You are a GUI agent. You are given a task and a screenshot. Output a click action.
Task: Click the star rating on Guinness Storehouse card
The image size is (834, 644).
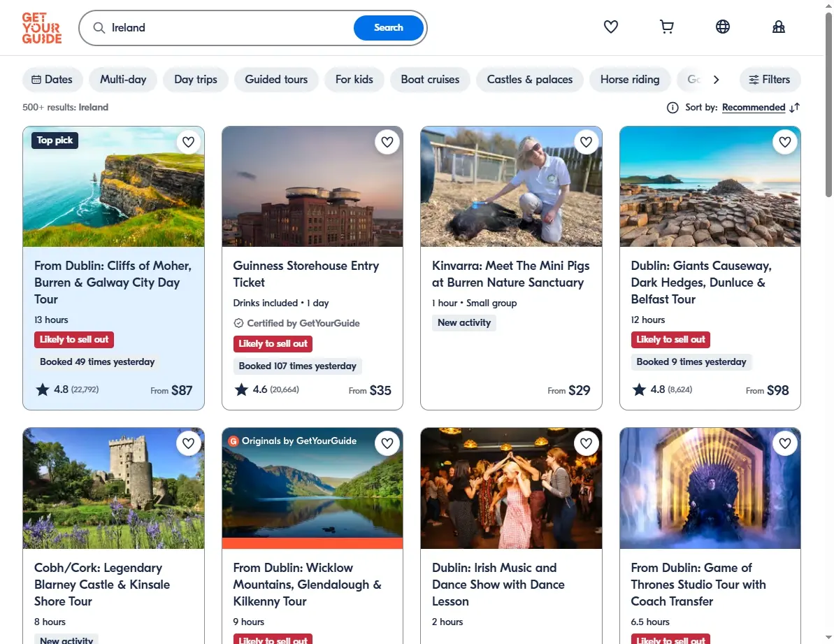tap(241, 389)
